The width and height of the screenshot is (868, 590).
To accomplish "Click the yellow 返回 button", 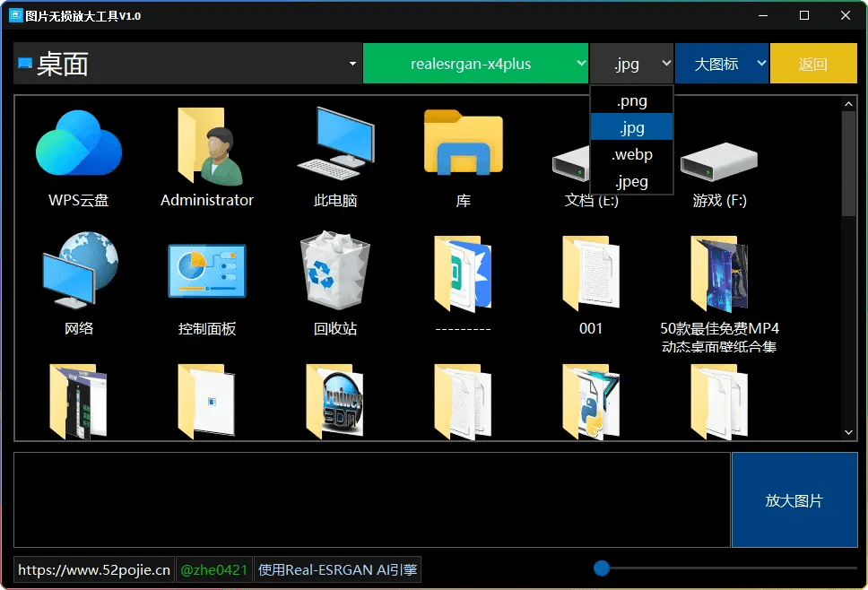I will click(x=813, y=63).
